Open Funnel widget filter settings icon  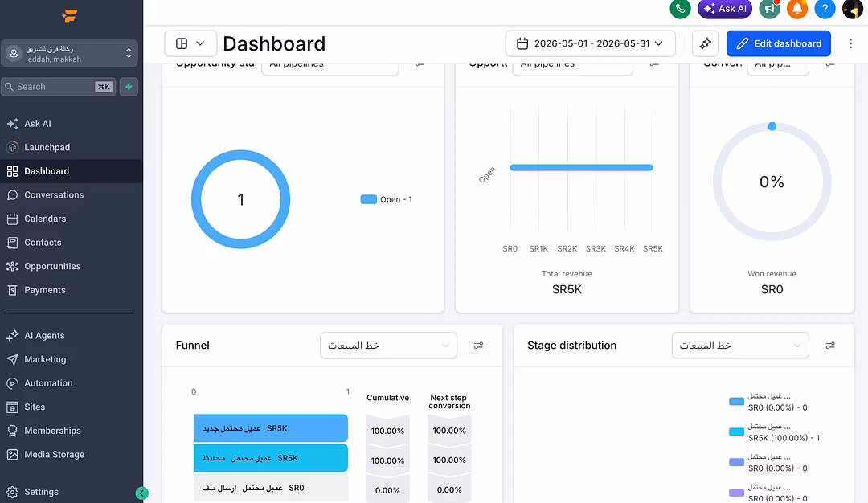(x=478, y=346)
